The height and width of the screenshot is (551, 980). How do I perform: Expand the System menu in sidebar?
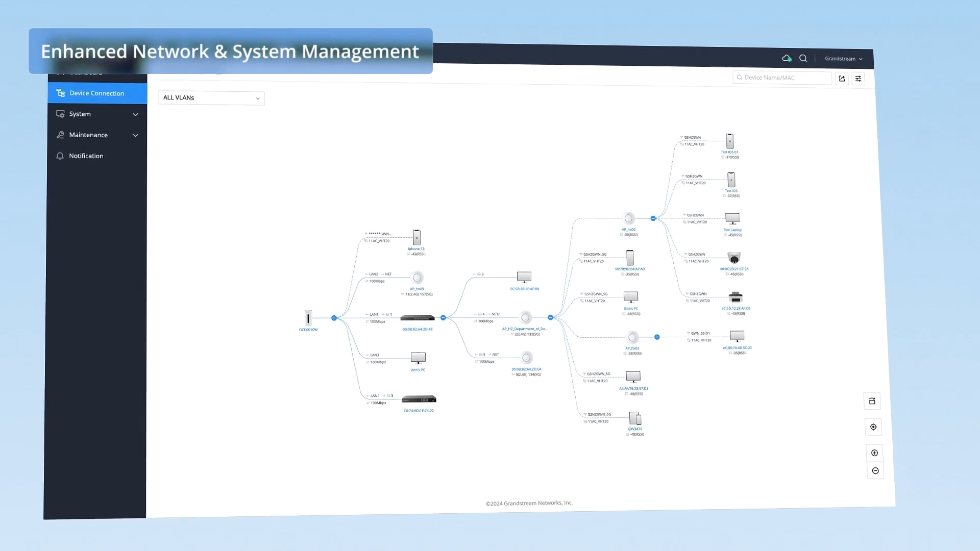pos(97,114)
